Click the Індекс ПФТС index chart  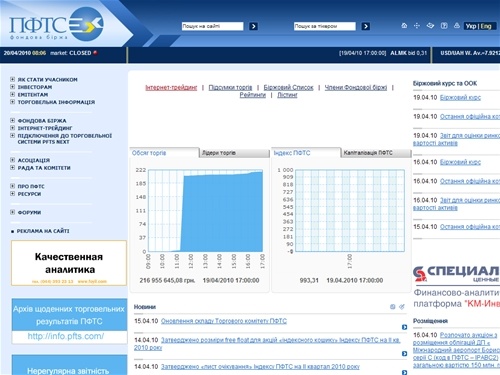[x=350, y=211]
